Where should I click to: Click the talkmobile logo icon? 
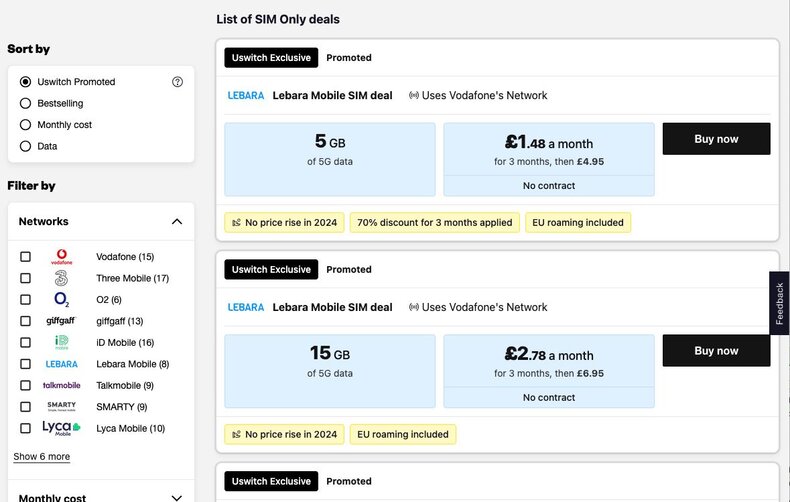click(x=61, y=385)
